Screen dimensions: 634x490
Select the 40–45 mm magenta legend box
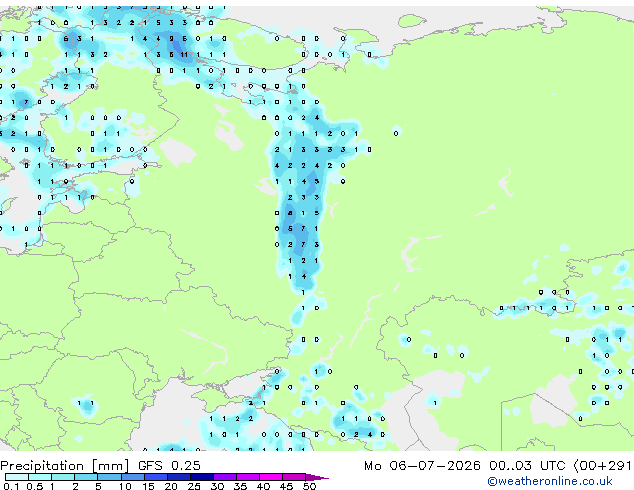click(x=270, y=477)
